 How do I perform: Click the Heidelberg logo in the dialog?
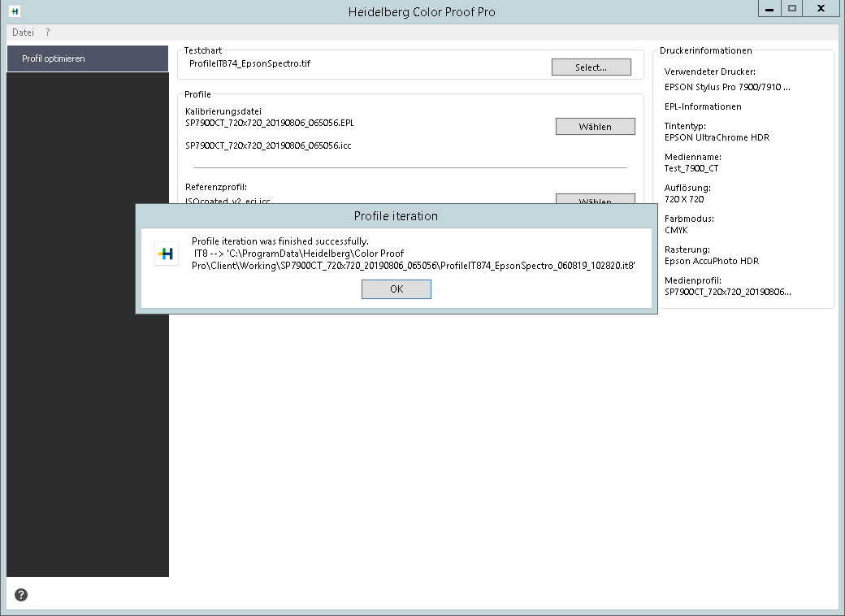(166, 254)
